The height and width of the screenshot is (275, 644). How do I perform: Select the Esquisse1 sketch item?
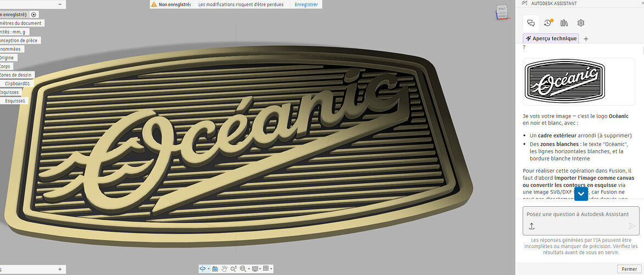pyautogui.click(x=15, y=101)
